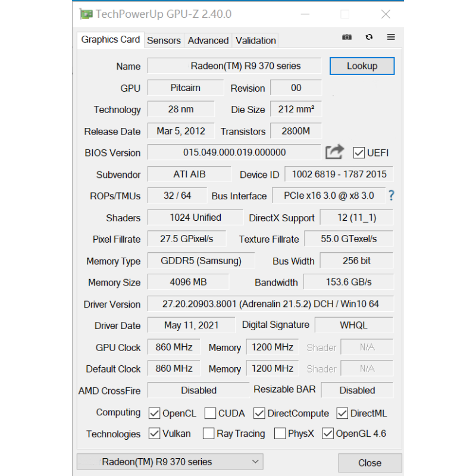476x476 pixels.
Task: Toggle the CUDA checkbox
Action: 210,413
